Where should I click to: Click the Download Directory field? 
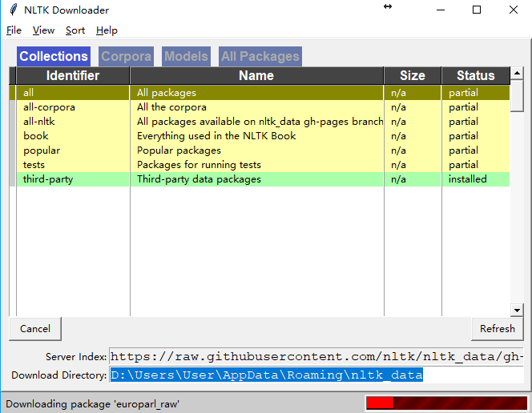pyautogui.click(x=316, y=375)
